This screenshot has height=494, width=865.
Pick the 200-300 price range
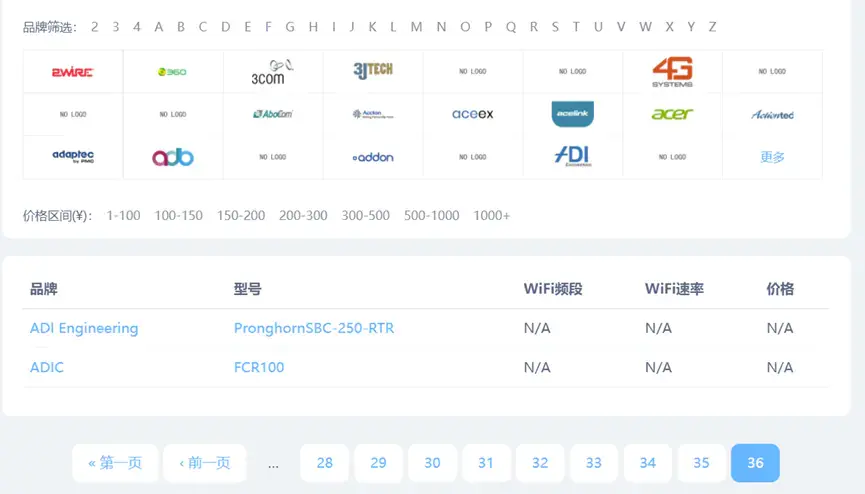point(303,215)
